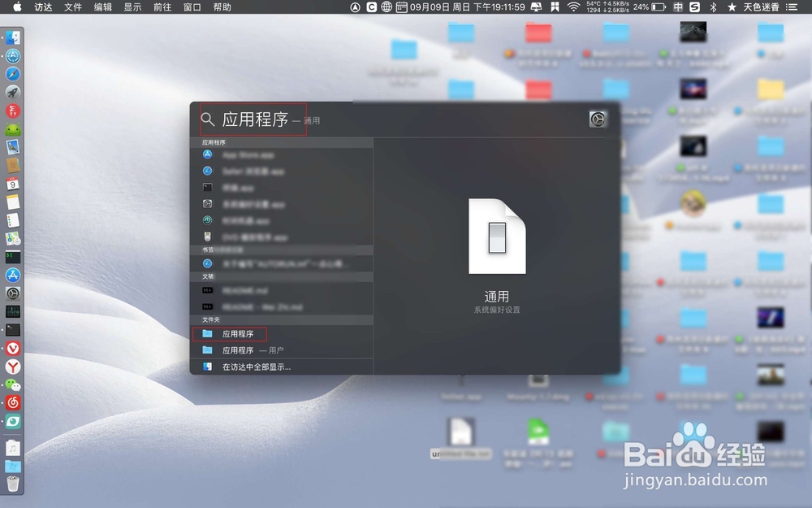Open Notification Center list icon
This screenshot has height=508, width=812.
(792, 7)
